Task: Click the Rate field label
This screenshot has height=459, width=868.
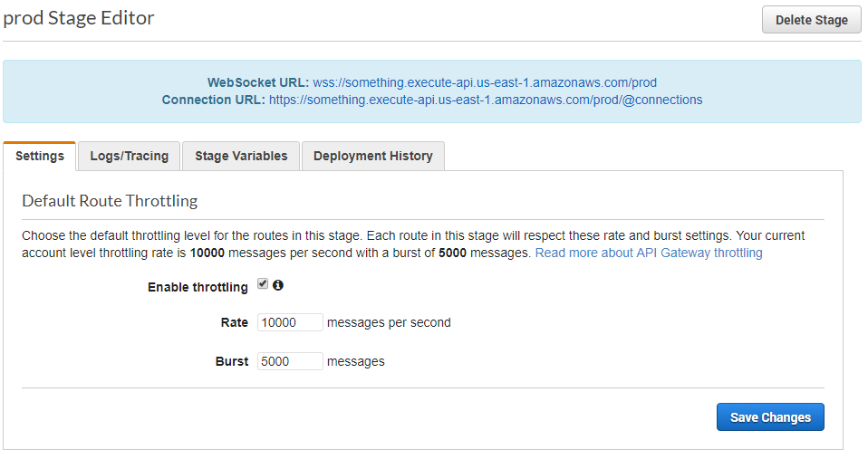Action: pyautogui.click(x=234, y=322)
